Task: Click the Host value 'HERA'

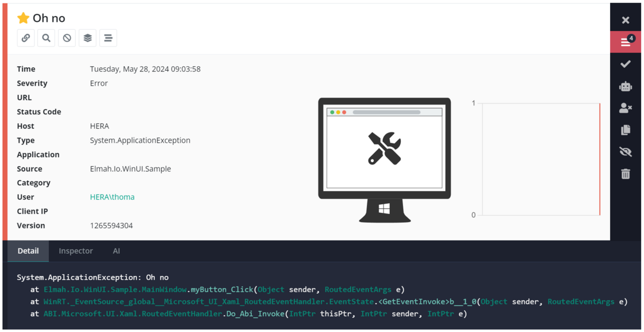Action: point(99,126)
